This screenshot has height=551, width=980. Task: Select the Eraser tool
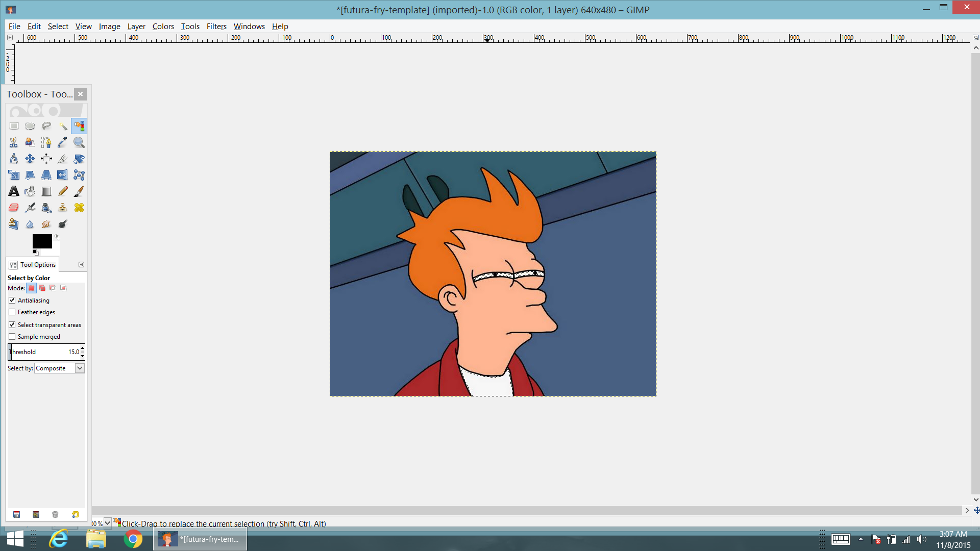click(x=14, y=208)
